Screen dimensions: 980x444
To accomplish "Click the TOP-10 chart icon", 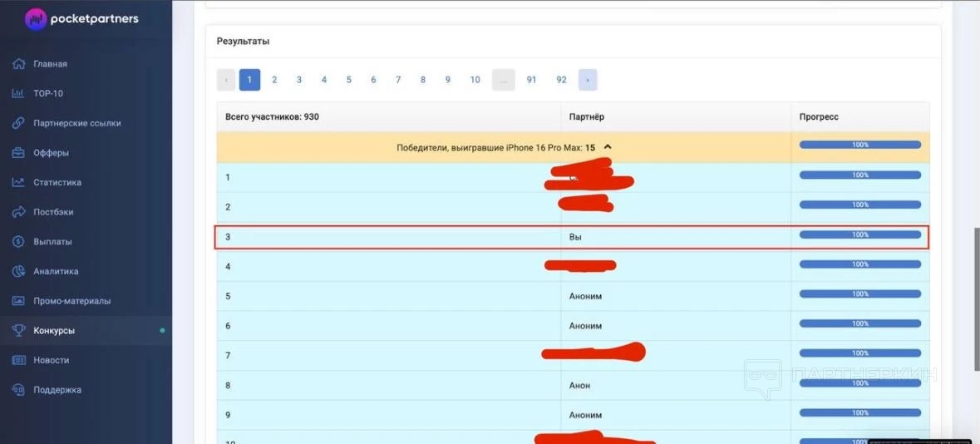I will click(x=17, y=94).
